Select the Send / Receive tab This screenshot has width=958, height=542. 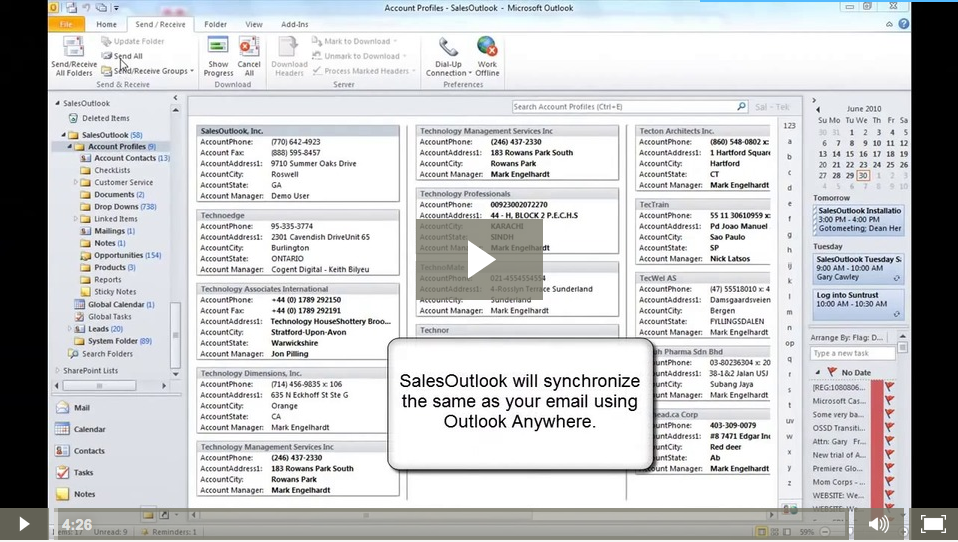[x=160, y=24]
